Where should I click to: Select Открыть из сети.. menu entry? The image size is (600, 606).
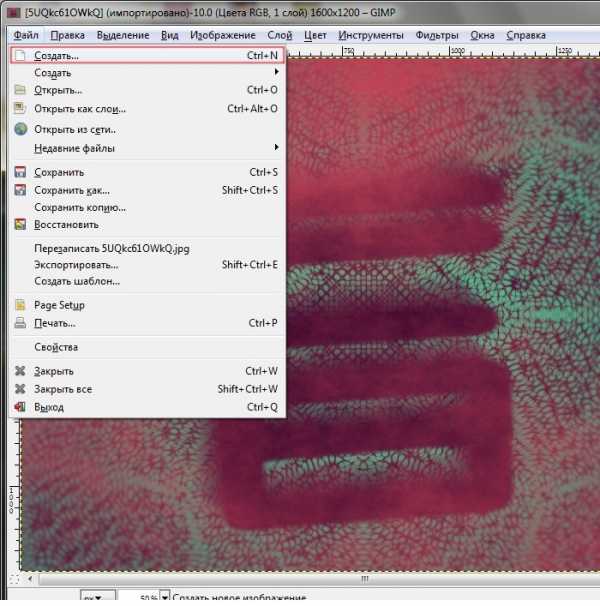147,129
